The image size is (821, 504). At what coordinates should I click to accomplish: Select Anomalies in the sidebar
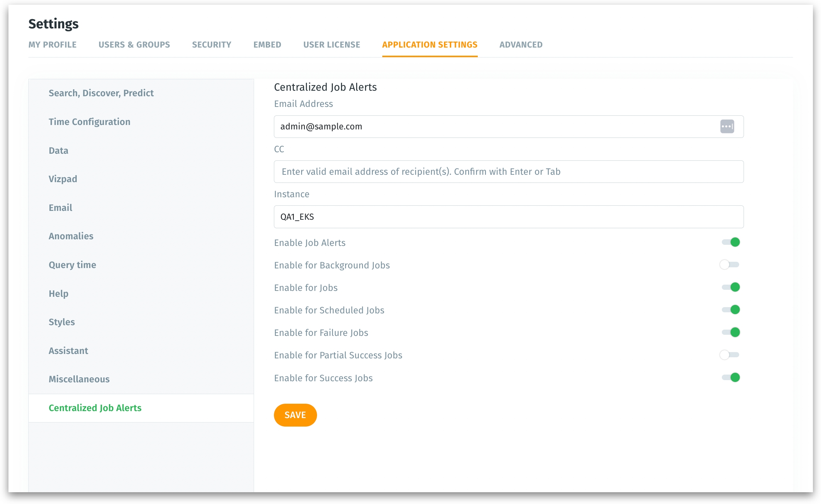pos(141,236)
